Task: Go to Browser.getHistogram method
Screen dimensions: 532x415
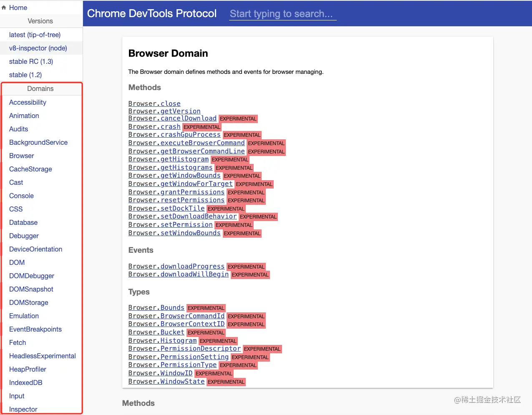Action: [169, 159]
